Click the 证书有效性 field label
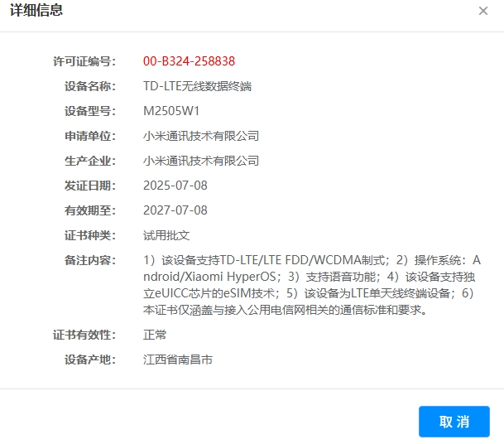 pos(84,335)
